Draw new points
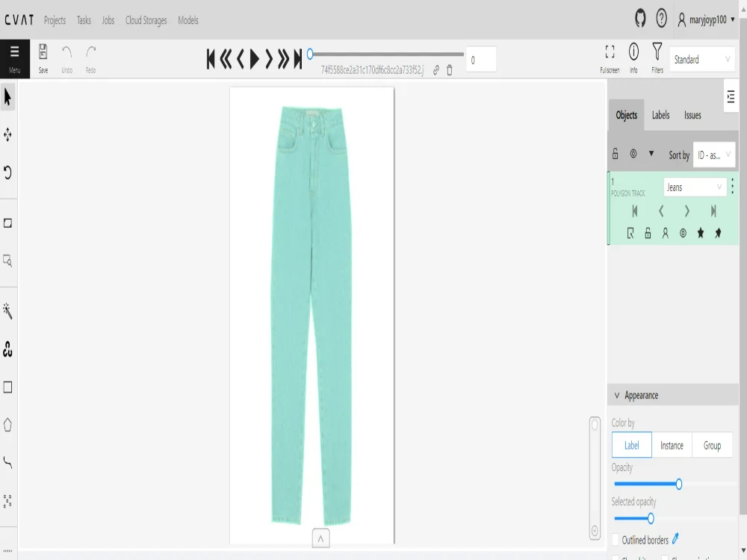The image size is (747, 560). coord(7,500)
